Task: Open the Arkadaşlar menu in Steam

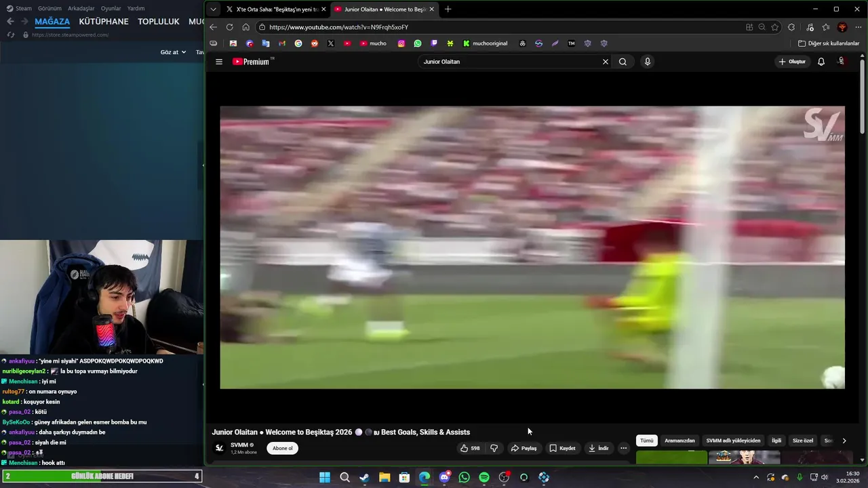Action: click(x=81, y=9)
